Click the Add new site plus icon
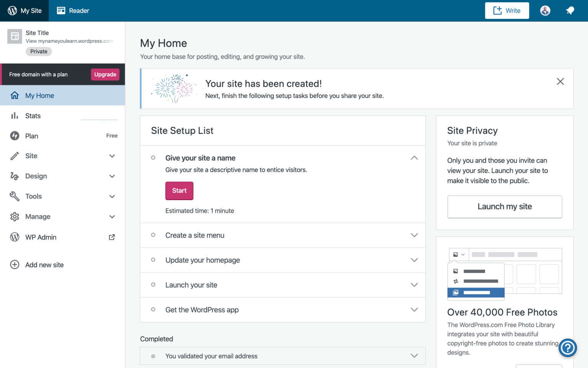588x368 pixels. 15,264
